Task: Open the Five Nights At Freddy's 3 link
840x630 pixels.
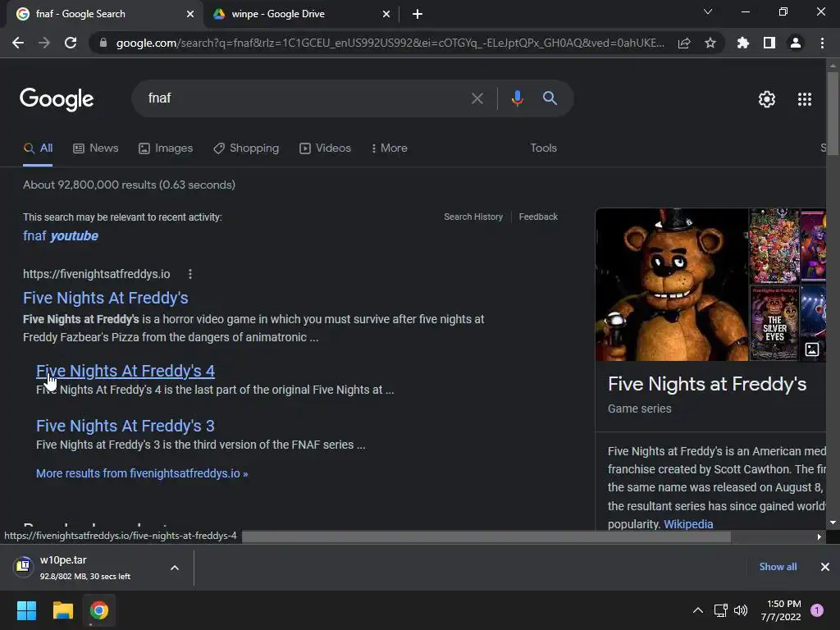Action: point(125,426)
